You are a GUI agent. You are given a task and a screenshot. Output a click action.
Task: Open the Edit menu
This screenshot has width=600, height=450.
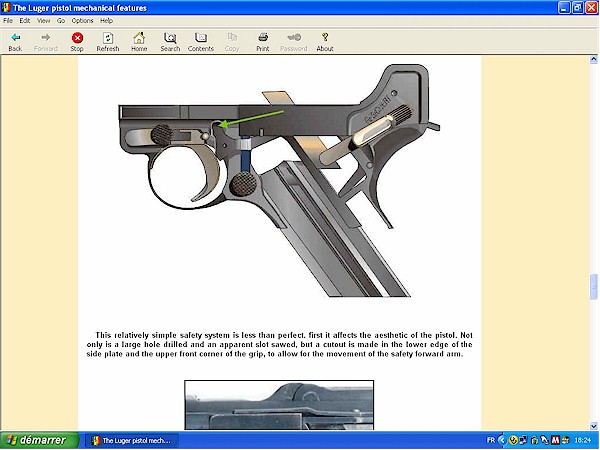[25, 21]
